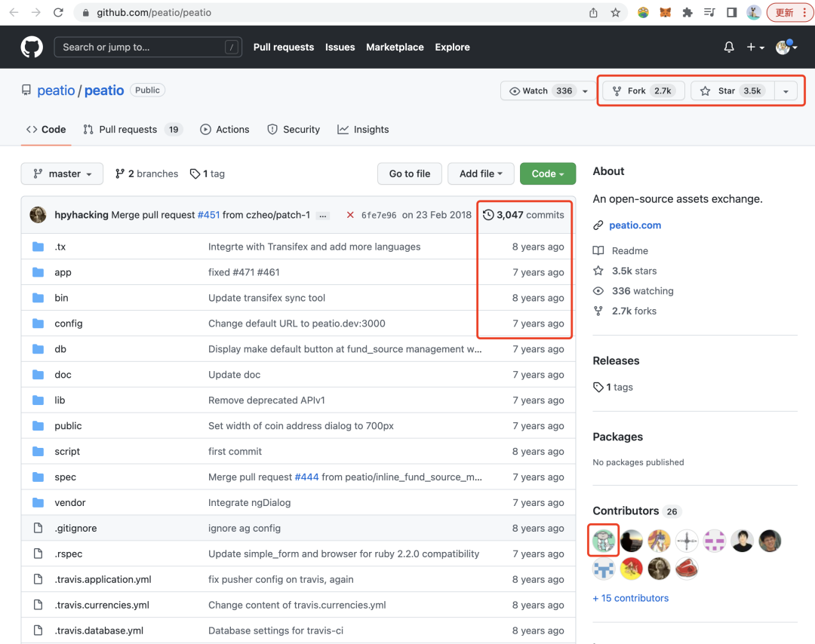This screenshot has height=644, width=815.
Task: Open the user avatar menu in the header
Action: coord(786,48)
